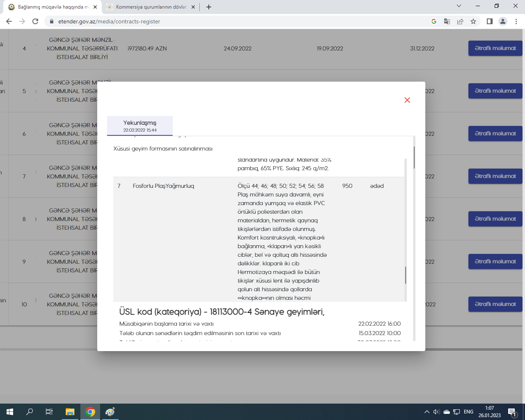Screen dimensions: 525x420
Task: Open Google Translate icon in address bar
Action: point(447,21)
